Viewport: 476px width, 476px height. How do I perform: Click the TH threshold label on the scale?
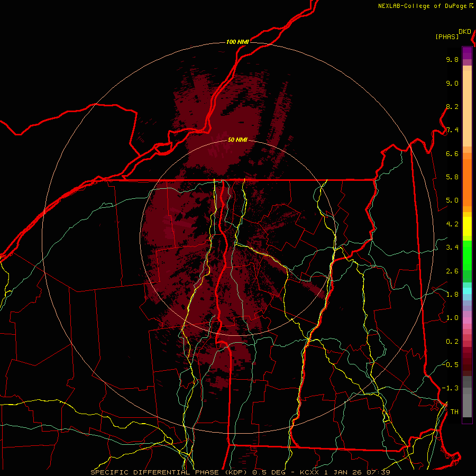[x=454, y=412]
